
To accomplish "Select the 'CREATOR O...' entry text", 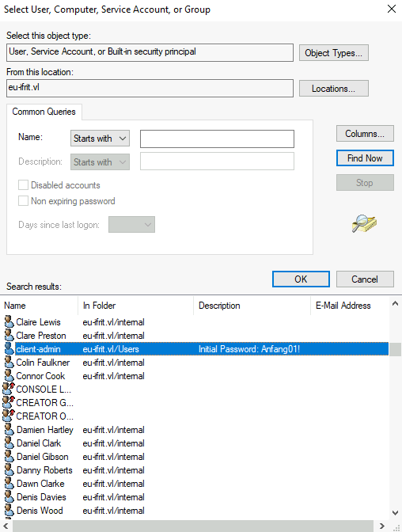I will (x=44, y=416).
